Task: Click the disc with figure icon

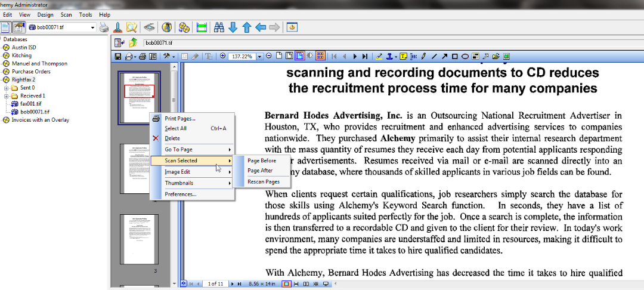Action: coord(166,27)
